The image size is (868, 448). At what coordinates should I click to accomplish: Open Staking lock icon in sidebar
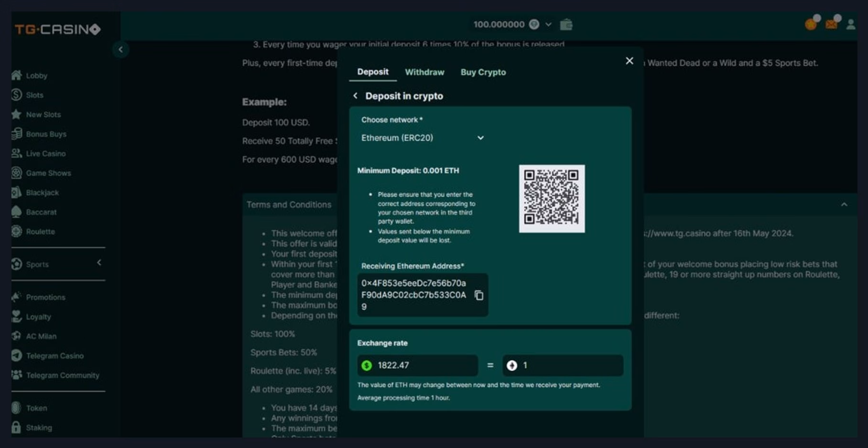17,427
